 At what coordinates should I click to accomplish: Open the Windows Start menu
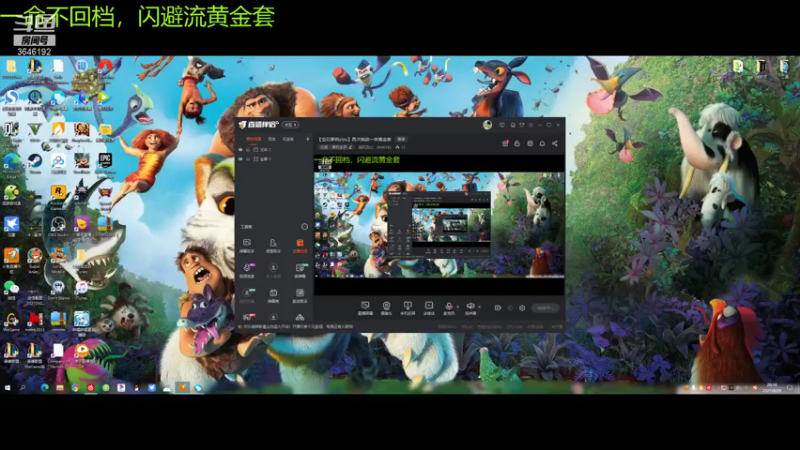click(x=8, y=388)
